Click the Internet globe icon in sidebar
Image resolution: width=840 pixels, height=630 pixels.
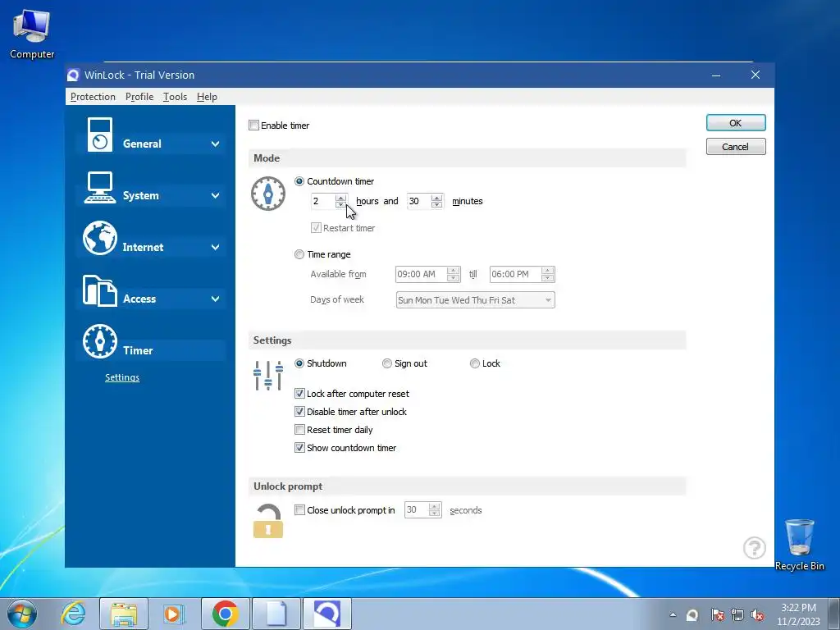(99, 238)
